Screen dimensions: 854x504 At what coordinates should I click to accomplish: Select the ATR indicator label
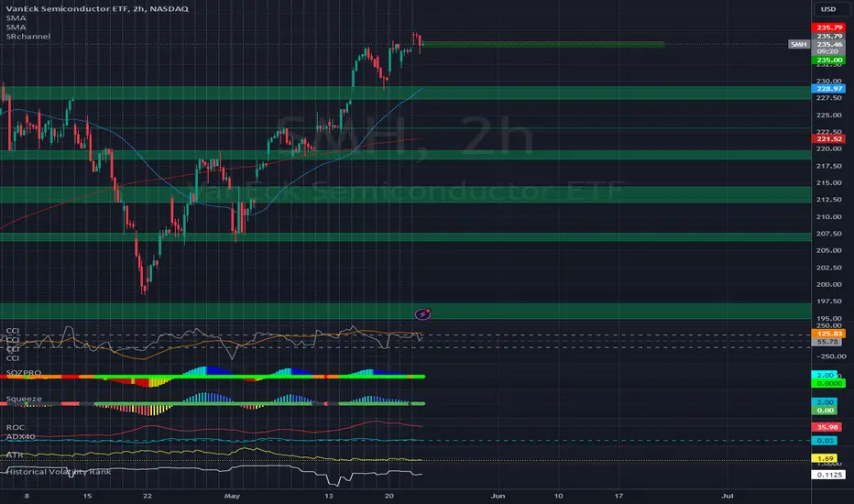pos(15,455)
